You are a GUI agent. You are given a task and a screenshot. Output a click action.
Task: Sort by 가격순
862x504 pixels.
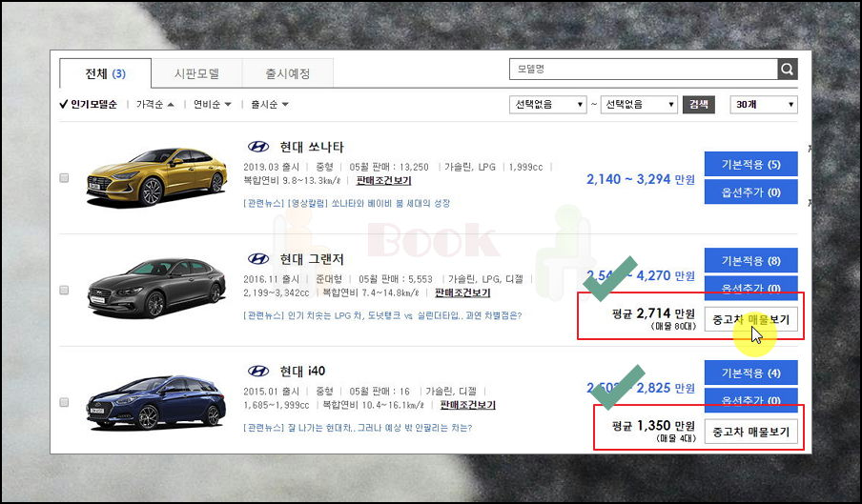click(x=155, y=104)
